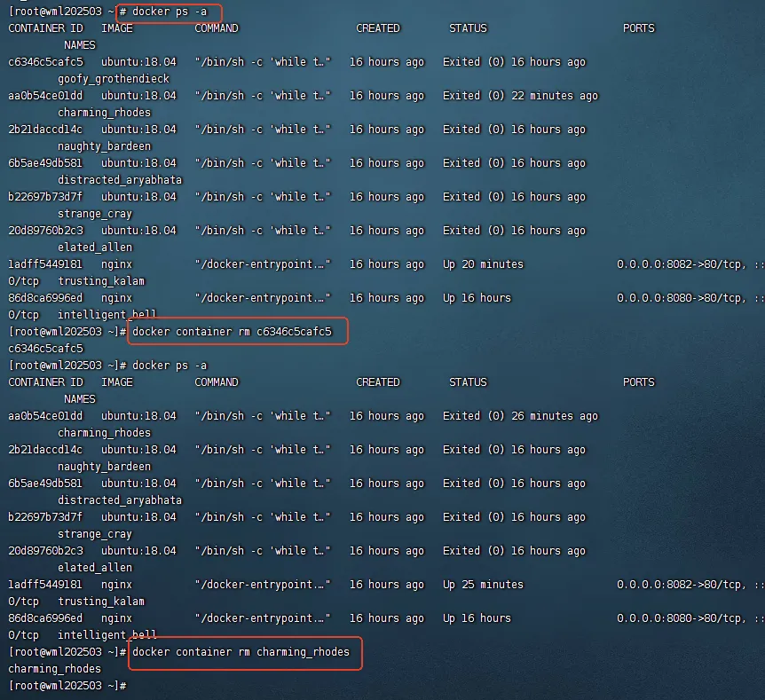Click 'PORTS' header in first table
Screen dimensions: 765x700
639,28
